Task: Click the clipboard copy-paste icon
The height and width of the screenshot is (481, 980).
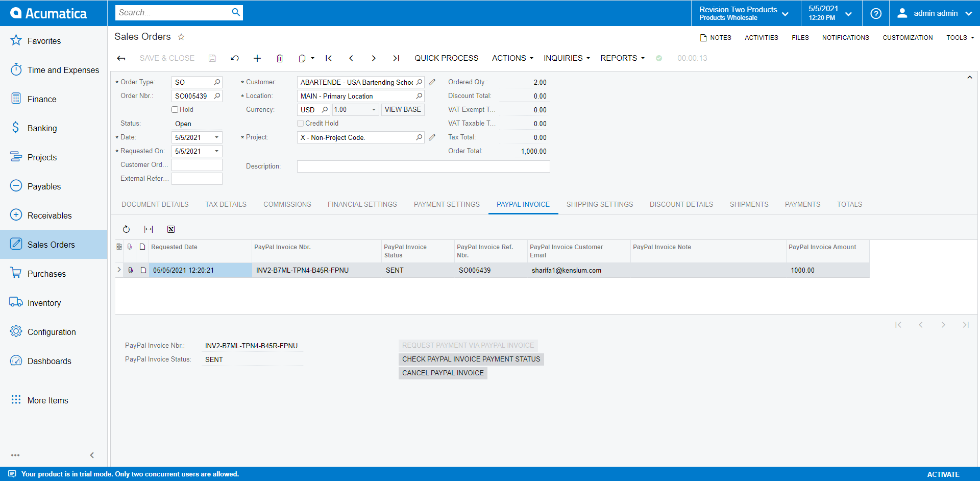Action: pyautogui.click(x=302, y=58)
